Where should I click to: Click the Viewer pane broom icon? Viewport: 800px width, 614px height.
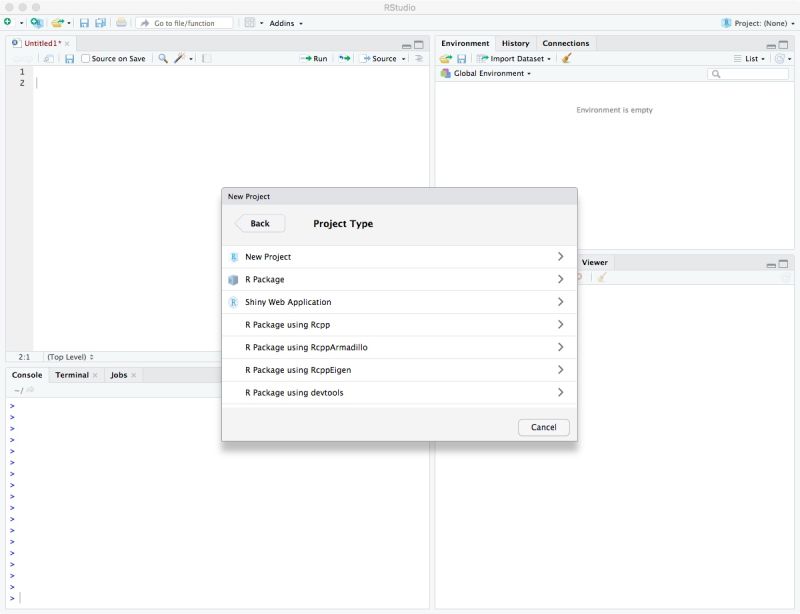click(x=602, y=277)
